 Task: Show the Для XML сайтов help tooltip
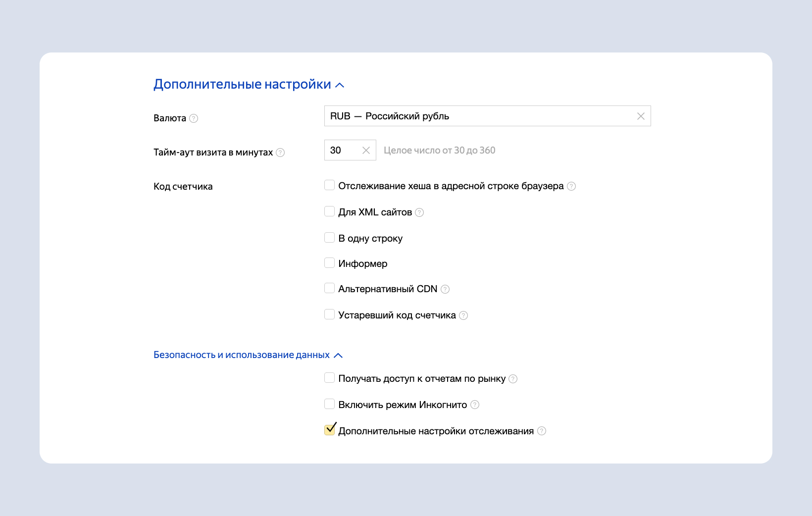pyautogui.click(x=419, y=212)
